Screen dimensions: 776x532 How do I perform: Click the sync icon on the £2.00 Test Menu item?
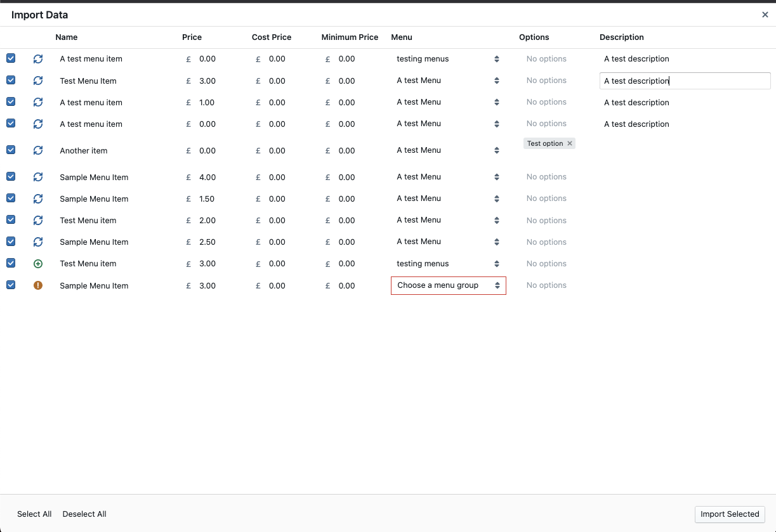click(x=38, y=220)
